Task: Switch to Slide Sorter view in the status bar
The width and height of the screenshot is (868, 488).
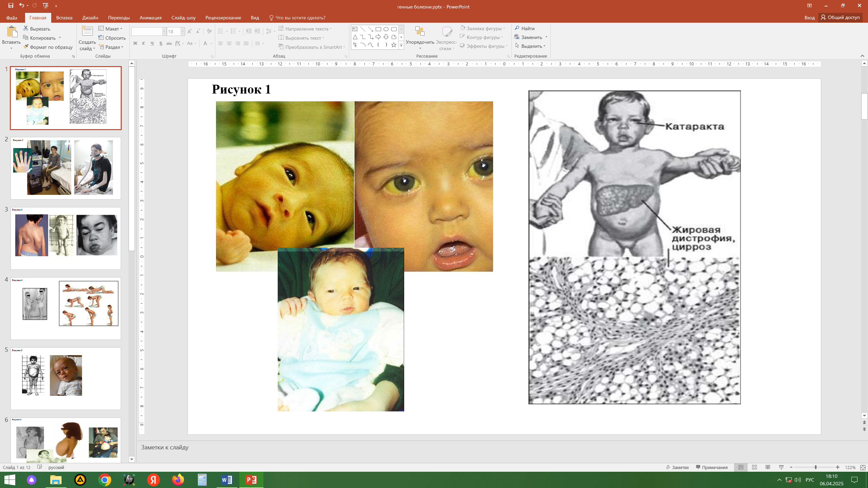Action: tap(754, 467)
